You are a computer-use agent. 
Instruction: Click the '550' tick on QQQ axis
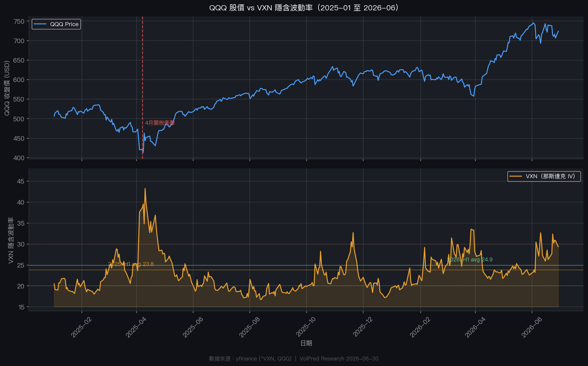(x=19, y=99)
